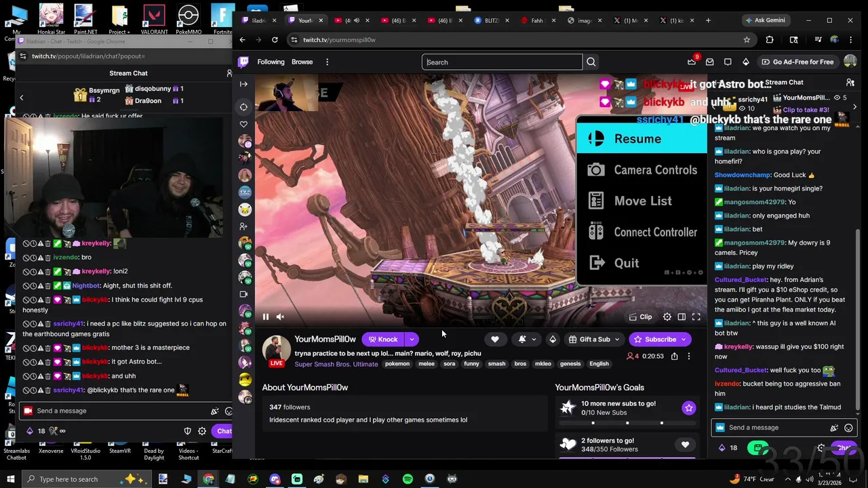Select Camera Controls in pause menu
The image size is (868, 488).
coord(642,170)
